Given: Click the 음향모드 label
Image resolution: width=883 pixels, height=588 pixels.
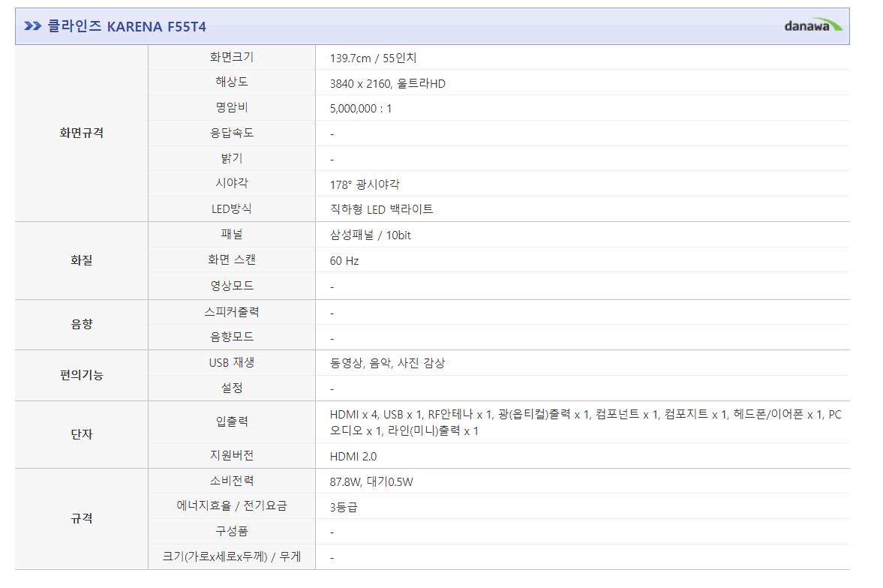Looking at the screenshot, I should click(232, 337).
